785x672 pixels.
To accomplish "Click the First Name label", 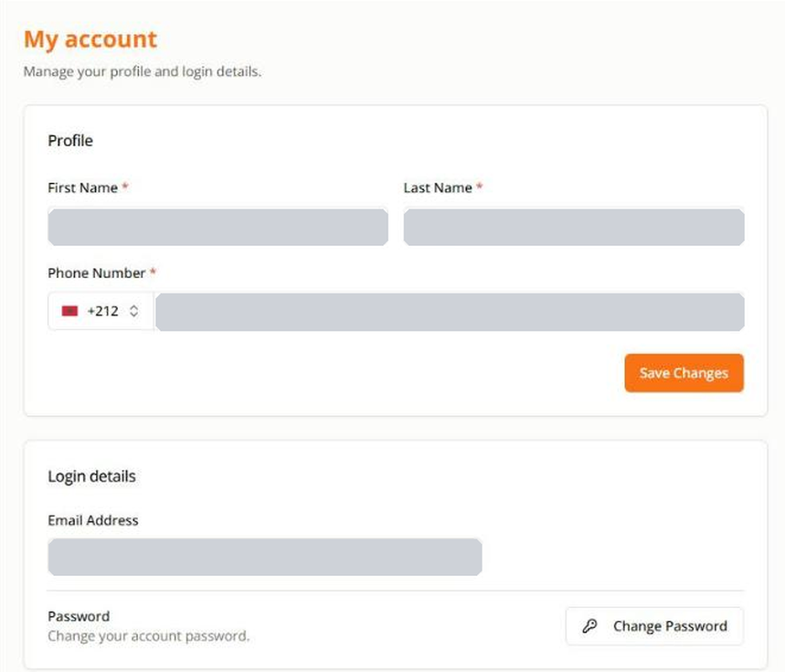I will (x=83, y=187).
